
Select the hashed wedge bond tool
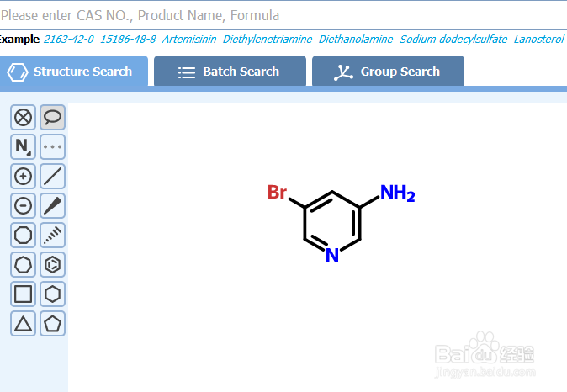pyautogui.click(x=52, y=235)
